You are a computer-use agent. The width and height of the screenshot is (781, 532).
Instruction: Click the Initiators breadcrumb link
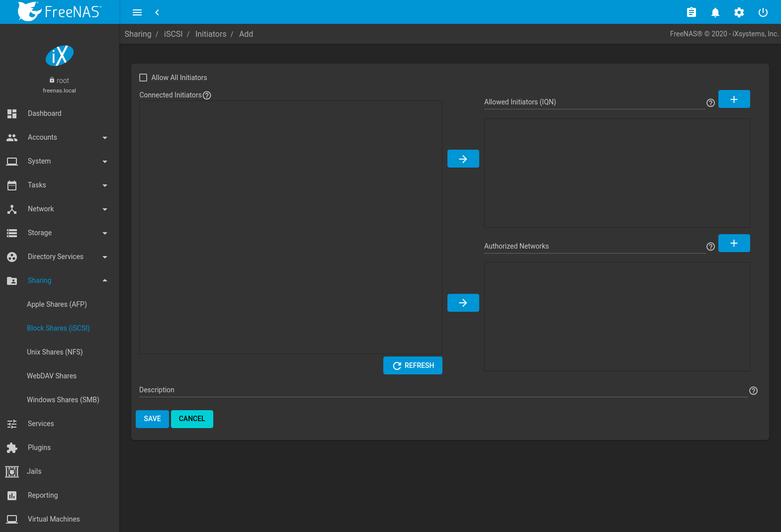point(211,34)
